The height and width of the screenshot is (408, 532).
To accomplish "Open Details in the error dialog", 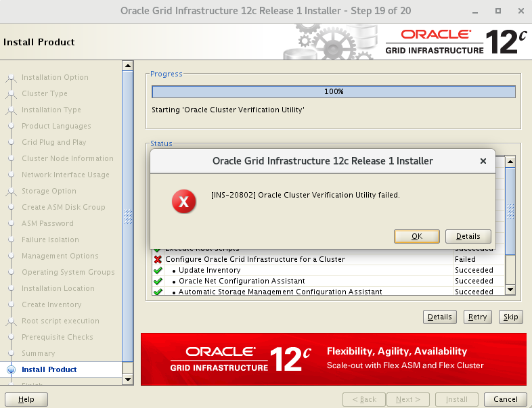I will point(468,236).
